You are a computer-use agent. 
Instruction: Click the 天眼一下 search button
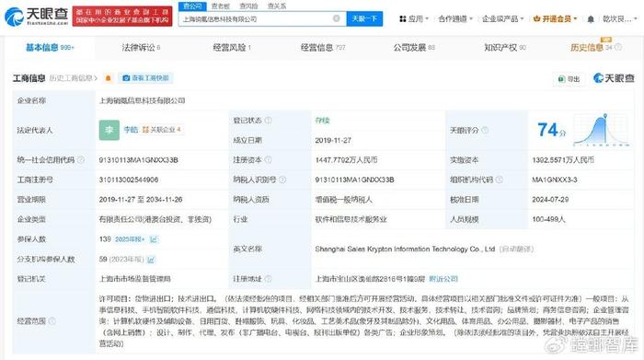pos(364,18)
